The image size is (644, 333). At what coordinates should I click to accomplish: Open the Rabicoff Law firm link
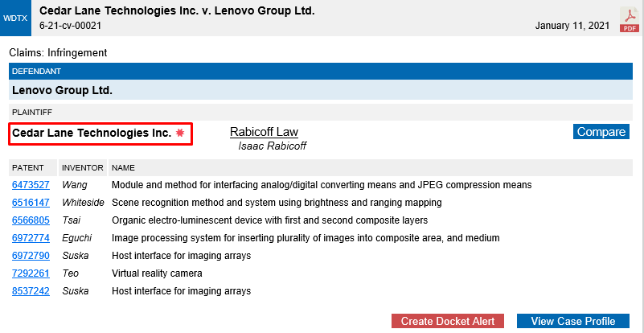(x=264, y=132)
